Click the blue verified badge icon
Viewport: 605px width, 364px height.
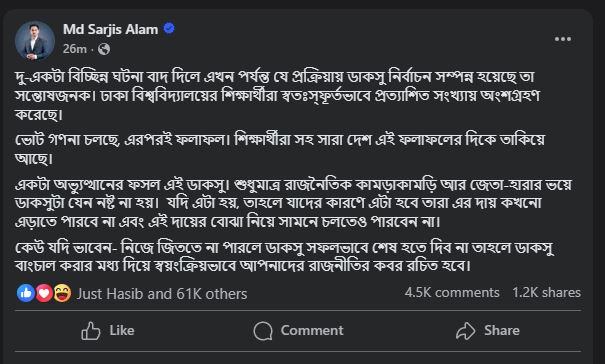(x=169, y=29)
